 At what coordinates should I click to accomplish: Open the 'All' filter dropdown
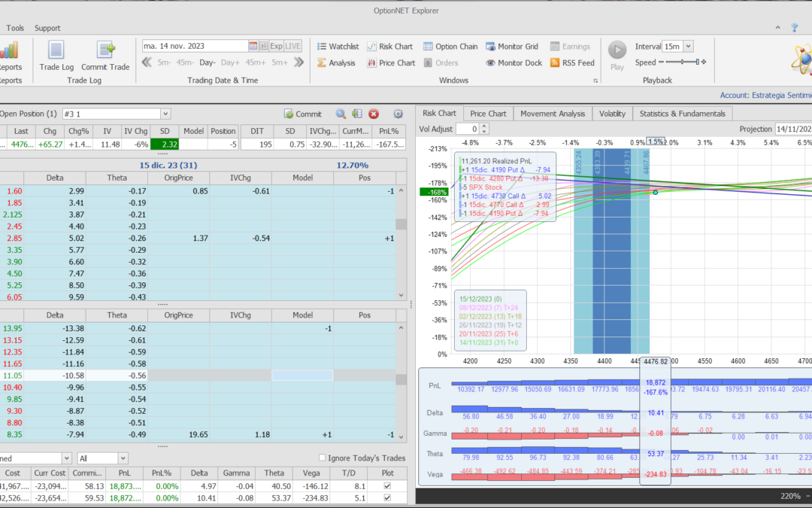123,458
